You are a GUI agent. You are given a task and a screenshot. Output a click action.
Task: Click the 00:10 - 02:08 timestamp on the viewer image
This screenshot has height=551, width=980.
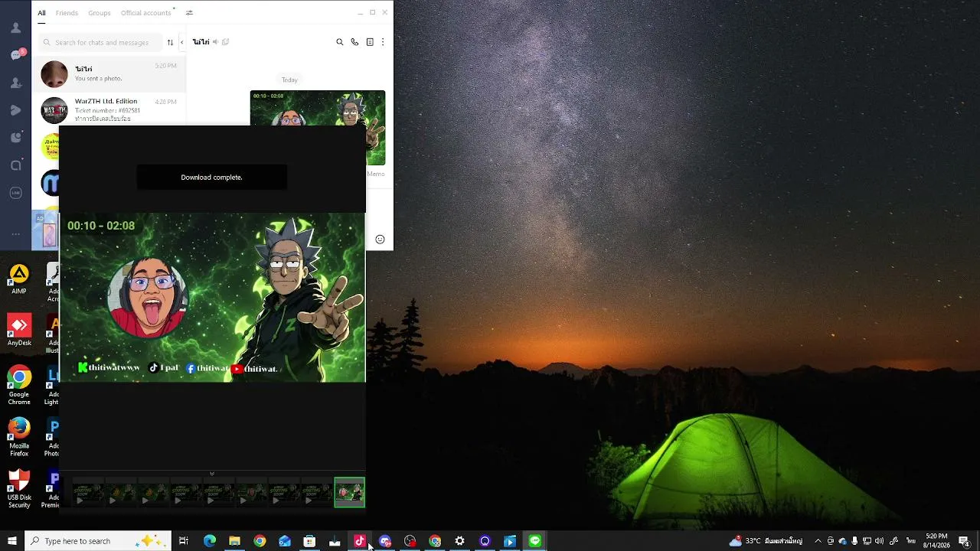pyautogui.click(x=101, y=226)
